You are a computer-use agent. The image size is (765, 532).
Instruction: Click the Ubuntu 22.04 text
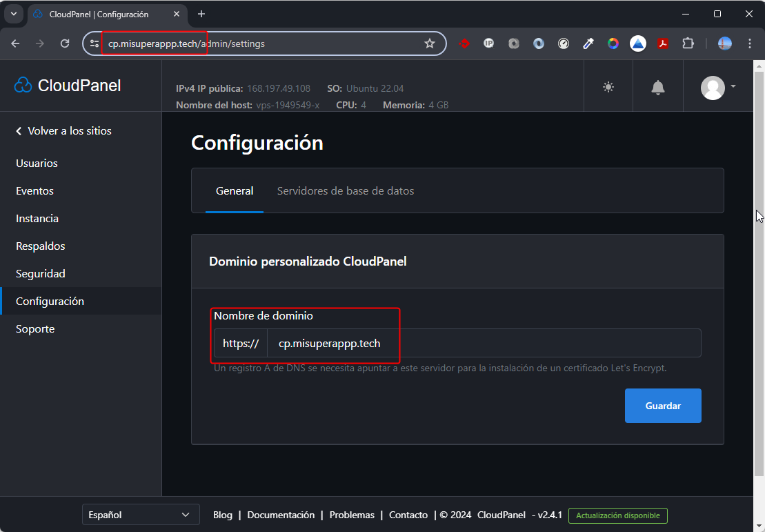375,88
